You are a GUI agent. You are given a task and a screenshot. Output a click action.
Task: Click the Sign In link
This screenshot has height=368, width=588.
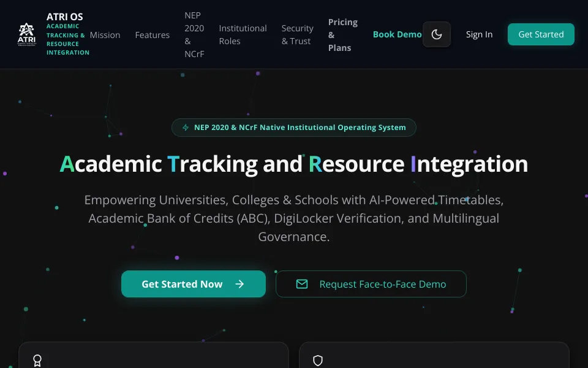[x=479, y=34]
